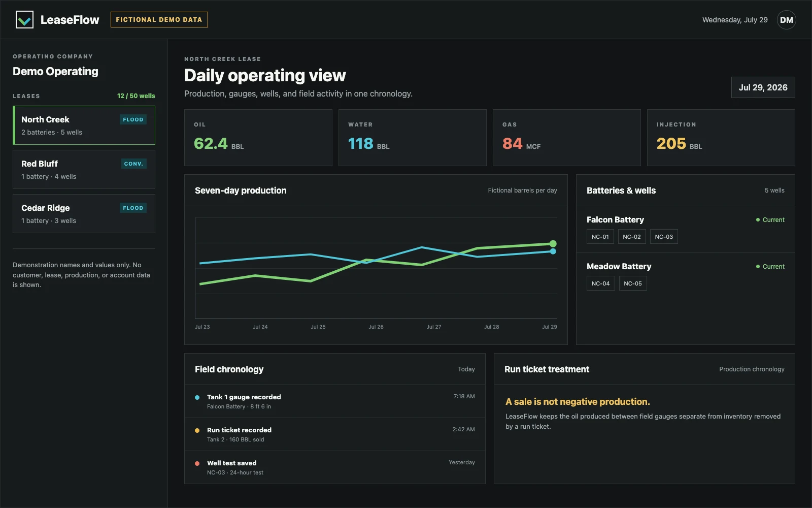Viewport: 812px width, 508px height.
Task: Click Falcon Battery Current status indicator
Action: tap(770, 220)
